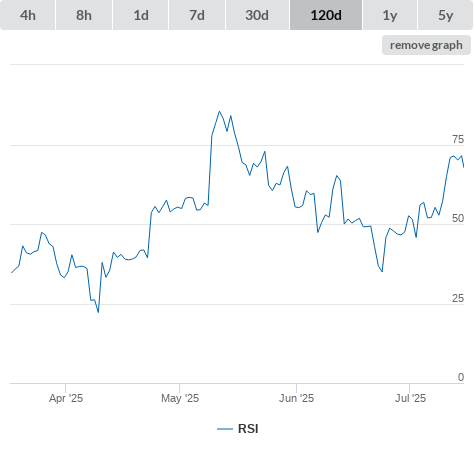Switch the chart to 1y range

pyautogui.click(x=390, y=15)
